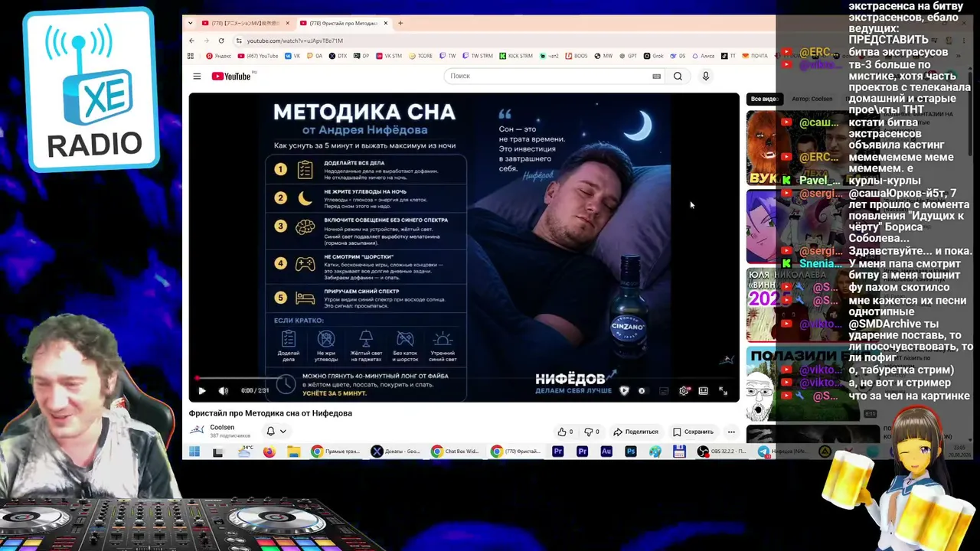This screenshot has height=551, width=980.
Task: Open the more actions ellipsis menu
Action: pyautogui.click(x=731, y=432)
